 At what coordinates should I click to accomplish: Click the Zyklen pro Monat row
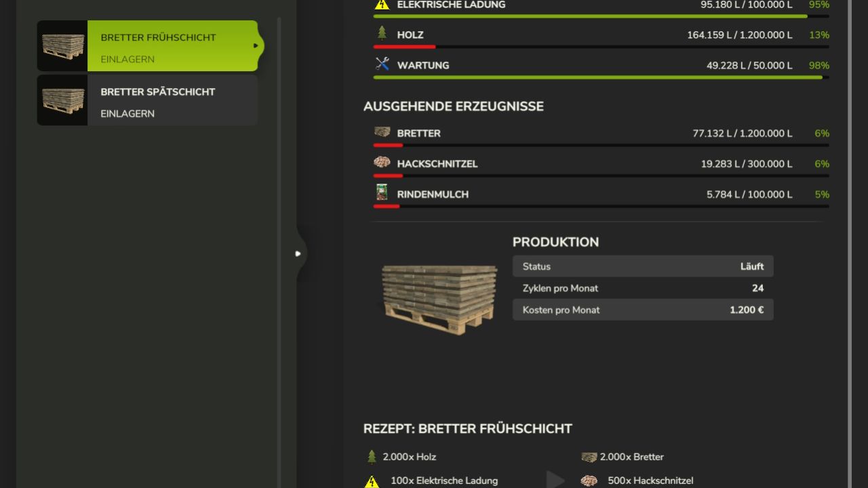[642, 288]
